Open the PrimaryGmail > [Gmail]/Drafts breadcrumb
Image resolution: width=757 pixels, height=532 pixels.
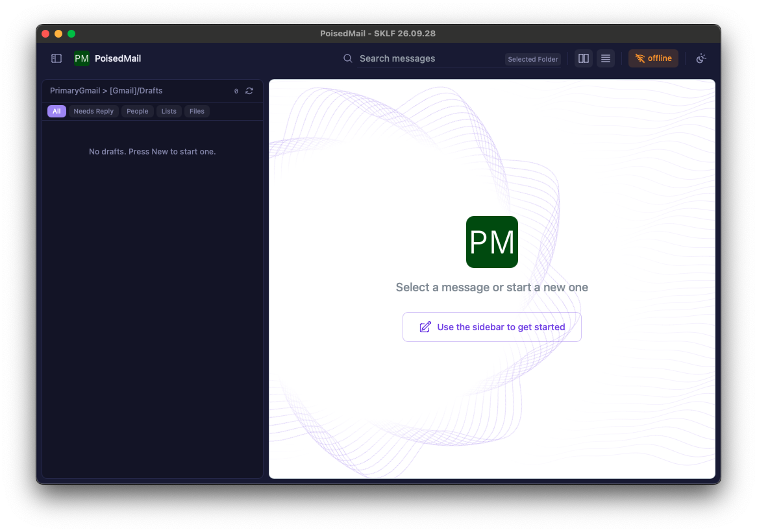pos(106,91)
